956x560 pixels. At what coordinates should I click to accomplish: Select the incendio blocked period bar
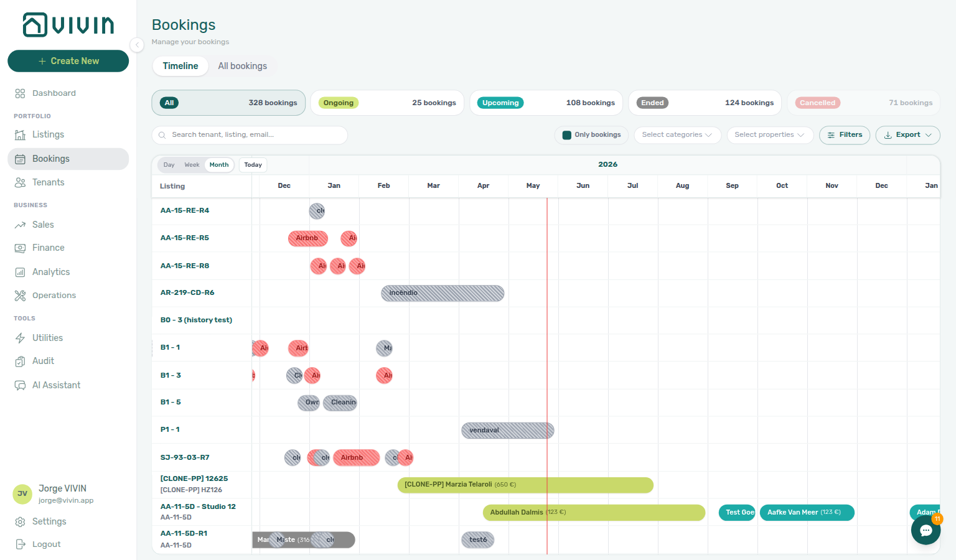tap(443, 293)
